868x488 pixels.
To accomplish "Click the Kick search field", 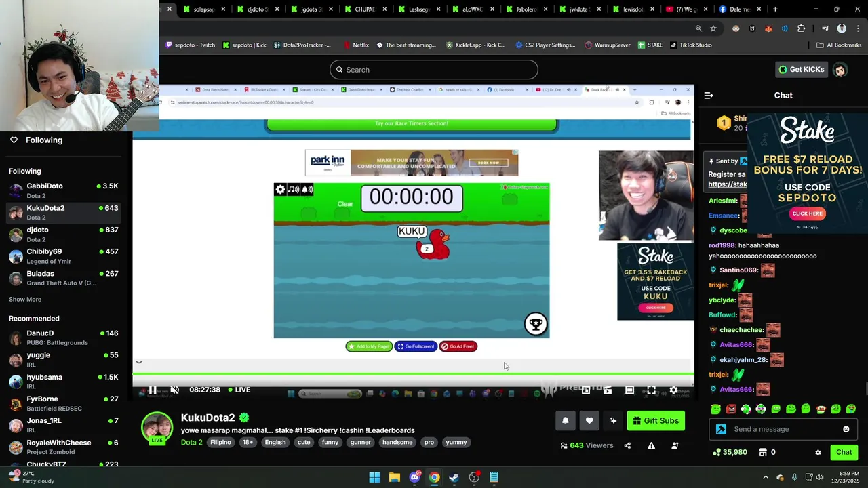I will 434,69.
